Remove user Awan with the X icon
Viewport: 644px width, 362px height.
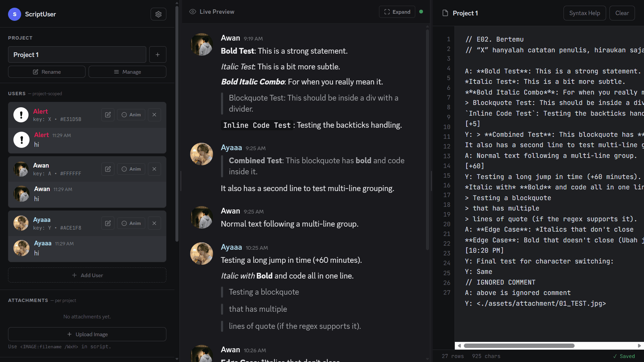(154, 169)
